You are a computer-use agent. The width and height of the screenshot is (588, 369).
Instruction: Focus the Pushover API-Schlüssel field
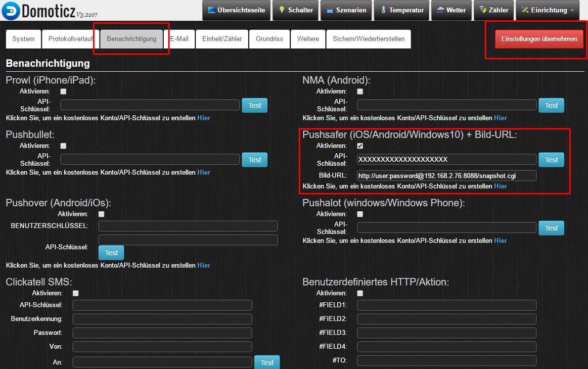coord(188,240)
